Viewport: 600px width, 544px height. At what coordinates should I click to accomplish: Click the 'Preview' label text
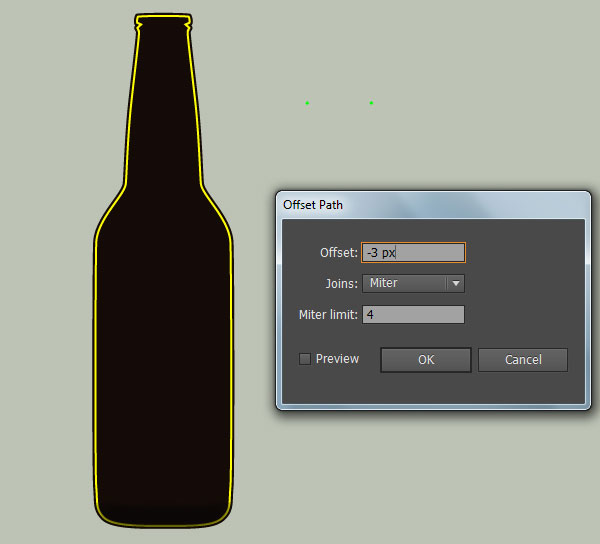(x=337, y=359)
